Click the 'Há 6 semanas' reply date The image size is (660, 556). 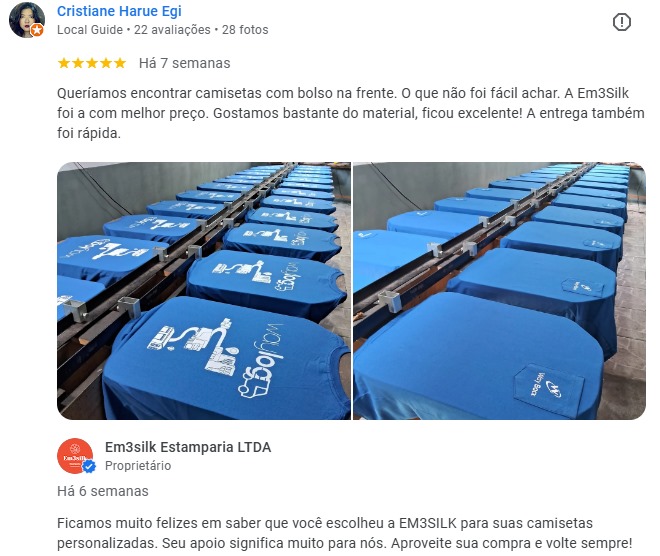pos(103,491)
